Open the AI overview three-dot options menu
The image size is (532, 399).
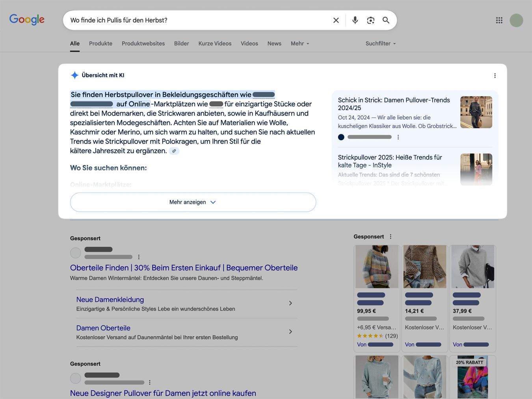tap(495, 76)
